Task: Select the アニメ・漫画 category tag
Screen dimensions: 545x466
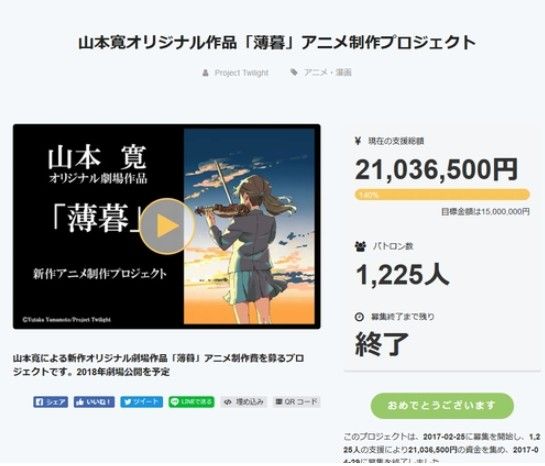Action: pos(328,72)
